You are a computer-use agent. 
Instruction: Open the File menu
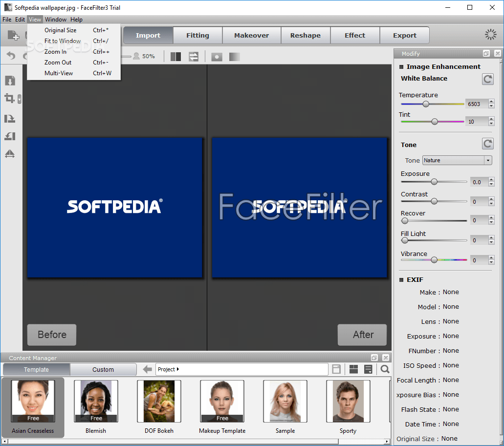[x=7, y=19]
